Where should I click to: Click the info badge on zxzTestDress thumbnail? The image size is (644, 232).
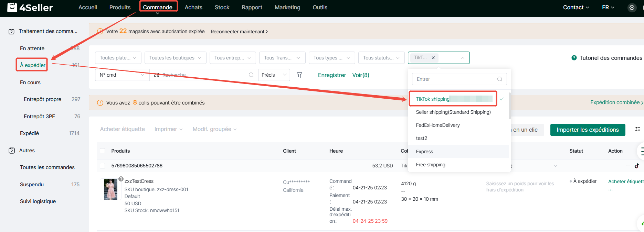click(x=121, y=179)
